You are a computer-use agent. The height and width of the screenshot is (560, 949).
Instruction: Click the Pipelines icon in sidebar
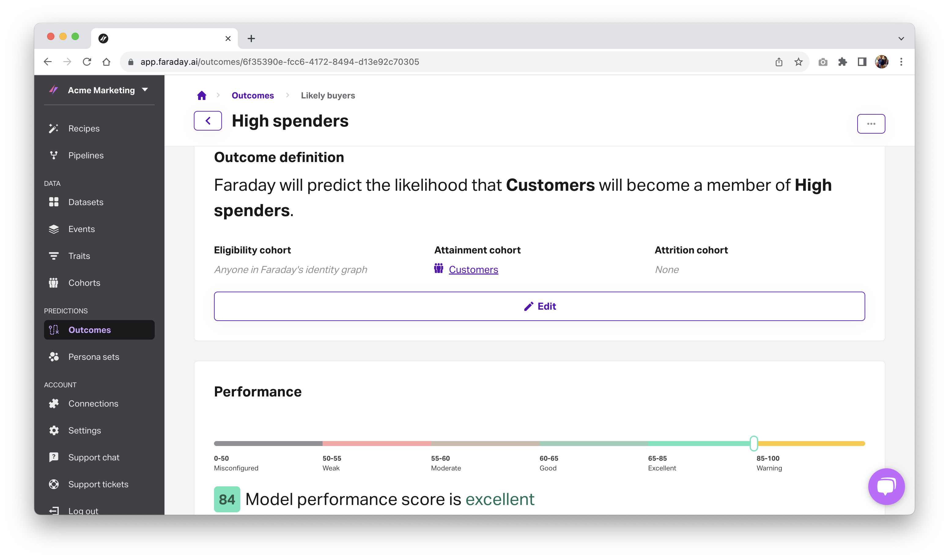click(54, 156)
